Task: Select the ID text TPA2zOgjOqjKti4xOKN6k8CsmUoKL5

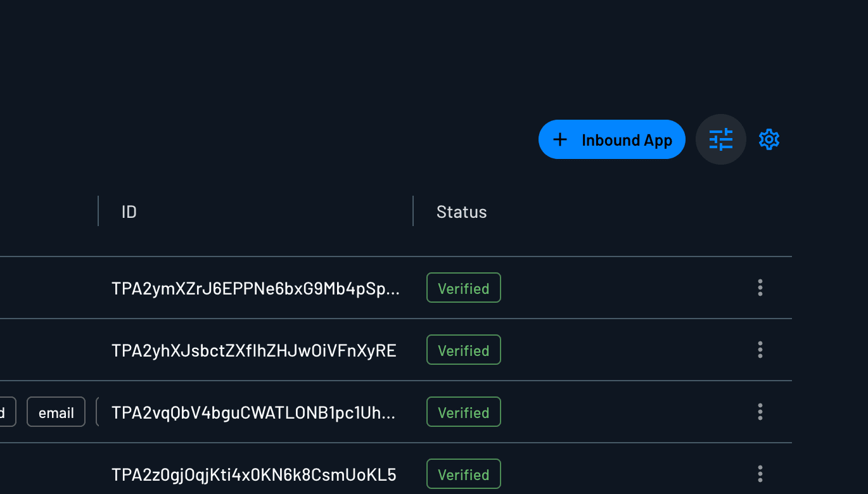Action: coord(253,474)
